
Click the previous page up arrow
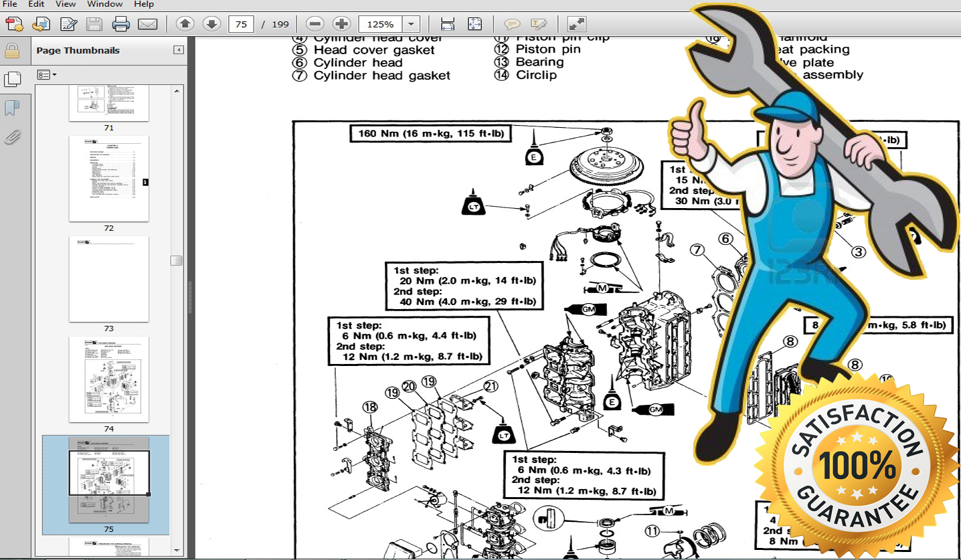(x=184, y=23)
